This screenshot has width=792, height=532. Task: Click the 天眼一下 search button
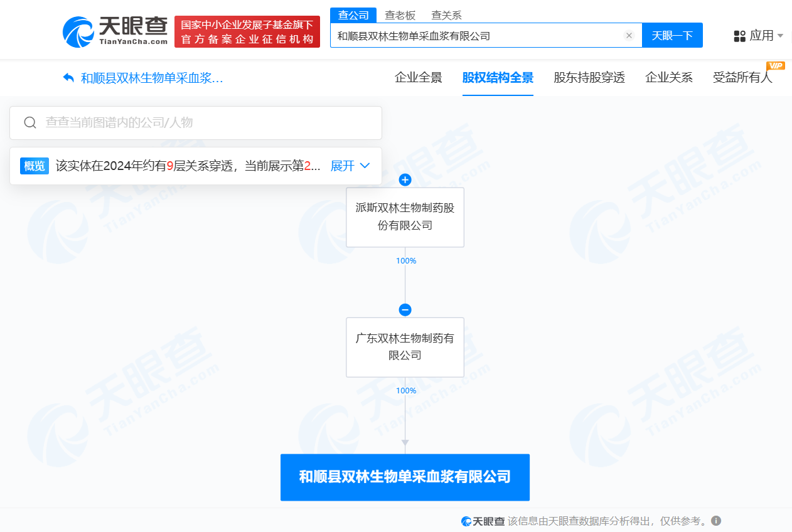(672, 35)
